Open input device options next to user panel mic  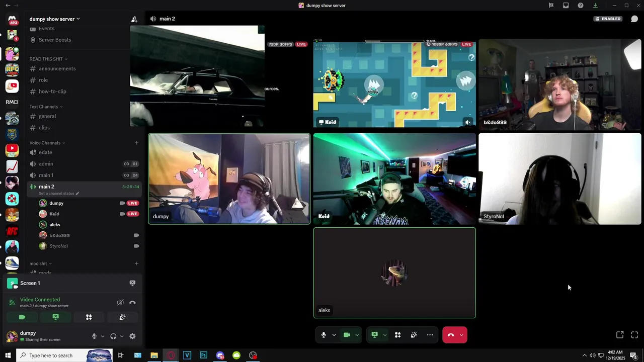[x=102, y=336]
